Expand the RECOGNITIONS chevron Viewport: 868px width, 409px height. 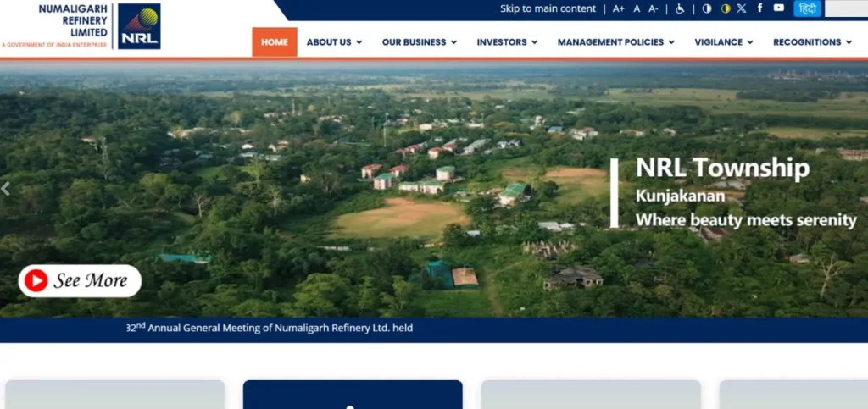[849, 42]
